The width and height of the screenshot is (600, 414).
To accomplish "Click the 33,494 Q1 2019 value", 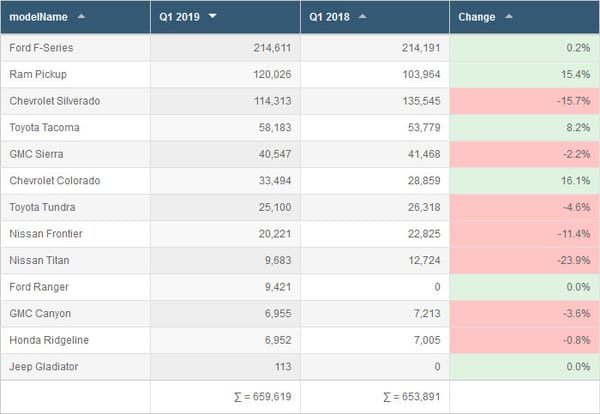I will click(275, 181).
